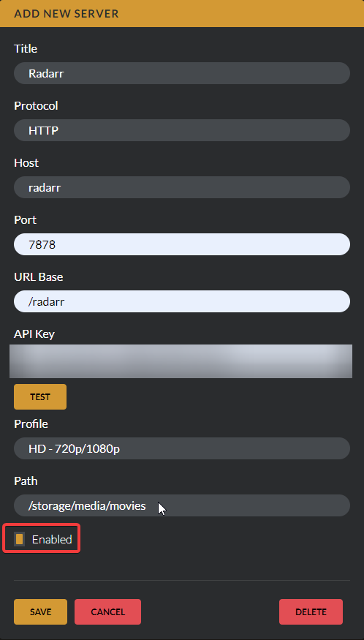
Task: Delete this server with DELETE button
Action: click(311, 611)
